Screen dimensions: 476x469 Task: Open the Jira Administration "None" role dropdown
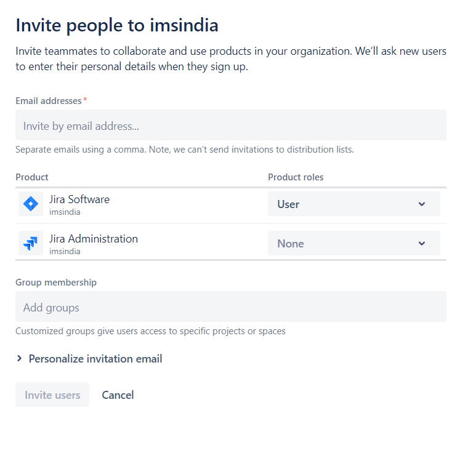pyautogui.click(x=353, y=244)
